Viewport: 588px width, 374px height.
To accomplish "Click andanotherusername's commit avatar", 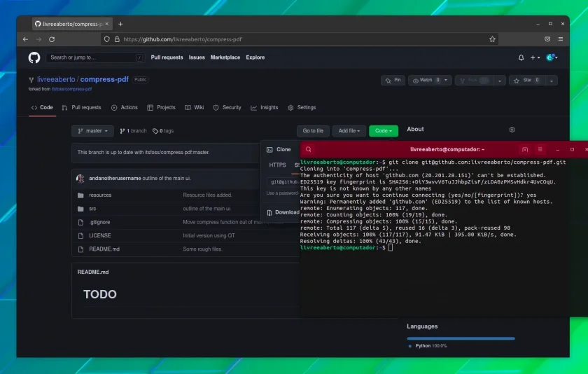I will click(80, 178).
